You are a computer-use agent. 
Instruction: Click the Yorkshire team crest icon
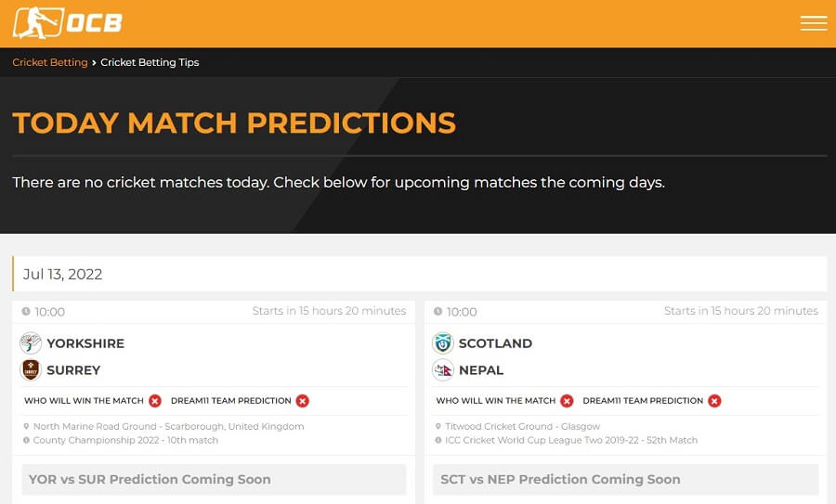click(x=31, y=343)
